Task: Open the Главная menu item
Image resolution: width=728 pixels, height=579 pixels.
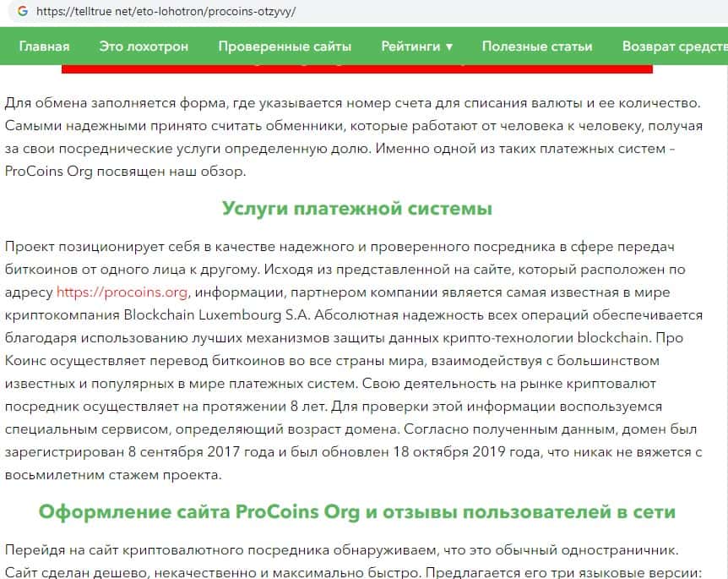Action: click(x=44, y=46)
